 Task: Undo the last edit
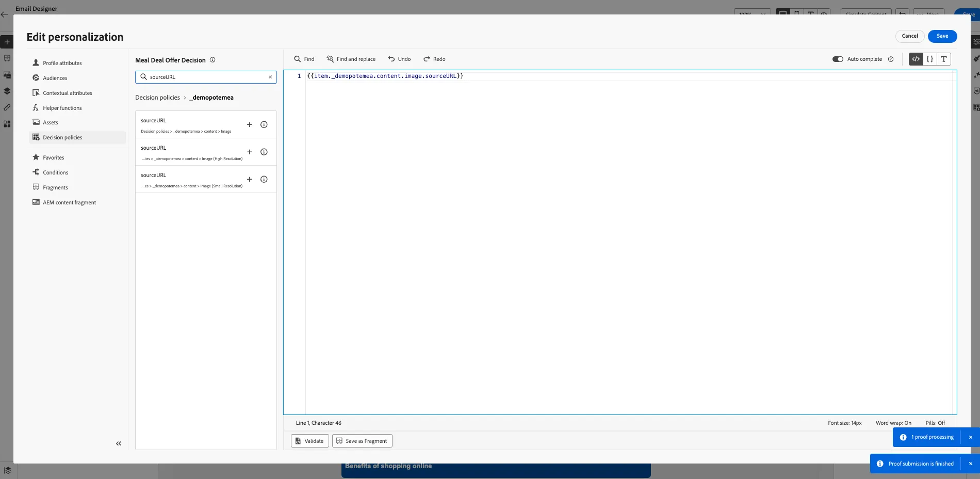pyautogui.click(x=400, y=59)
